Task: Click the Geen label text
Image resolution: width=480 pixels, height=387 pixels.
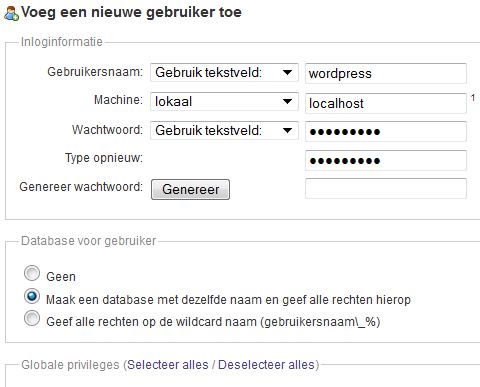Action: click(x=61, y=277)
